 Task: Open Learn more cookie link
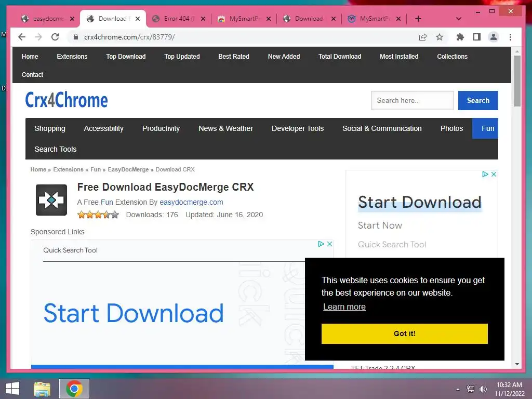[344, 307]
